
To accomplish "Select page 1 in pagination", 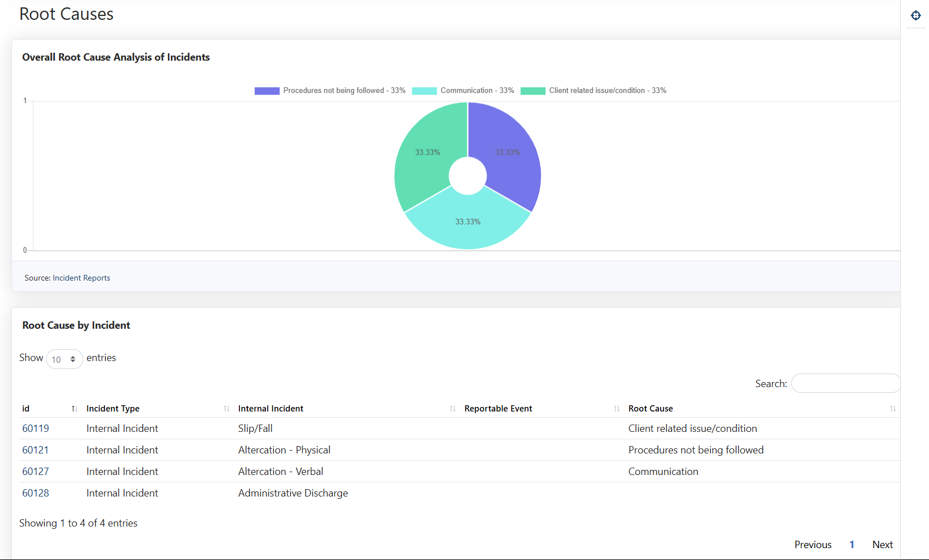I will (x=851, y=545).
